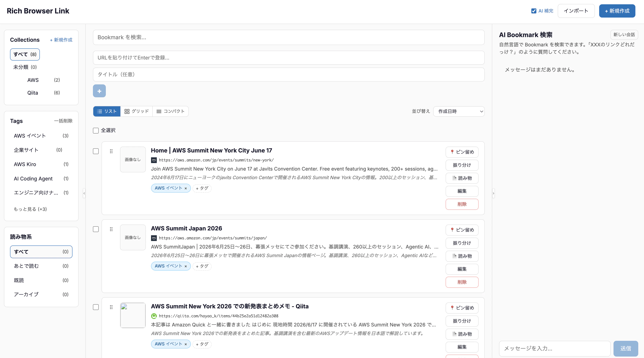The height and width of the screenshot is (358, 644).
Task: Select すべて in the 読み物系 section
Action: point(41,252)
